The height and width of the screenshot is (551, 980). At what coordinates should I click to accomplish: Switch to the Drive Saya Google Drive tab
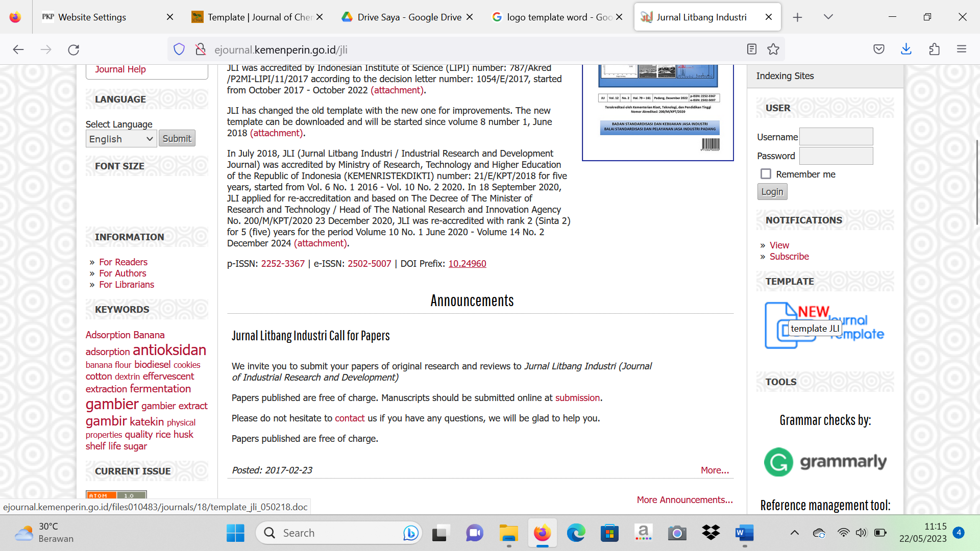click(408, 17)
